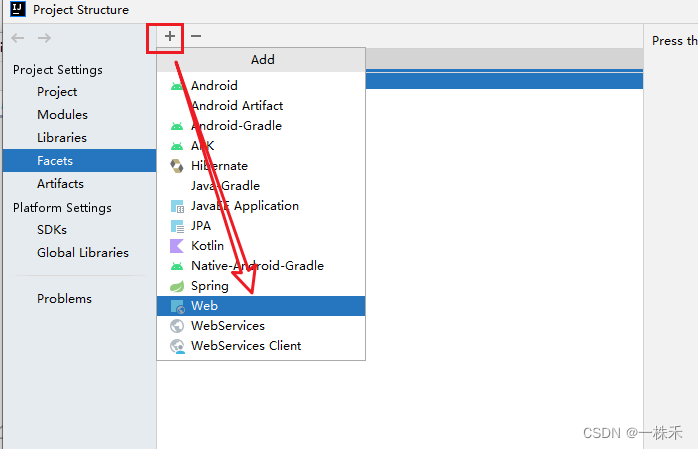Screen dimensions: 698x449
Task: Add a Kotlin facet
Action: 261,246
